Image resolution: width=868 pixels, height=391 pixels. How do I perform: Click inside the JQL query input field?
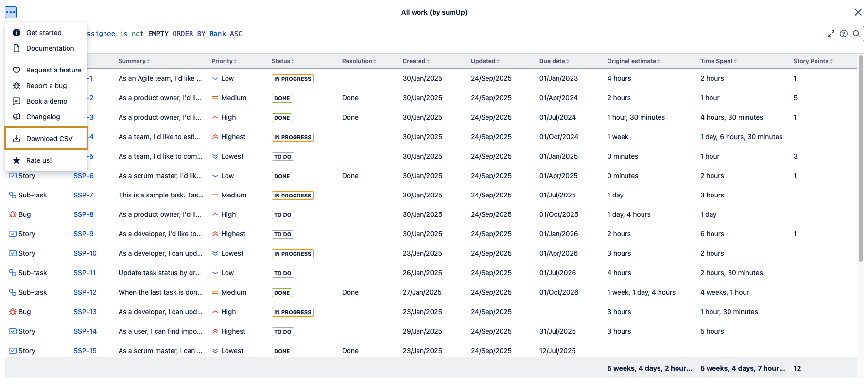pyautogui.click(x=437, y=34)
